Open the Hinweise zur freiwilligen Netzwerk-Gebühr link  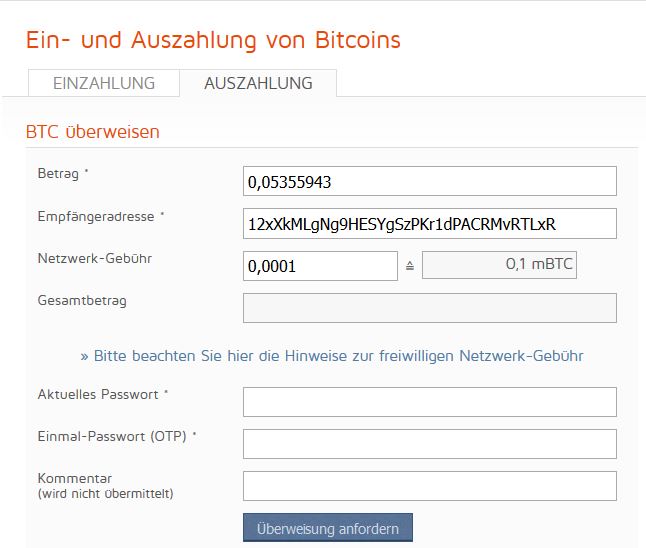(332, 356)
